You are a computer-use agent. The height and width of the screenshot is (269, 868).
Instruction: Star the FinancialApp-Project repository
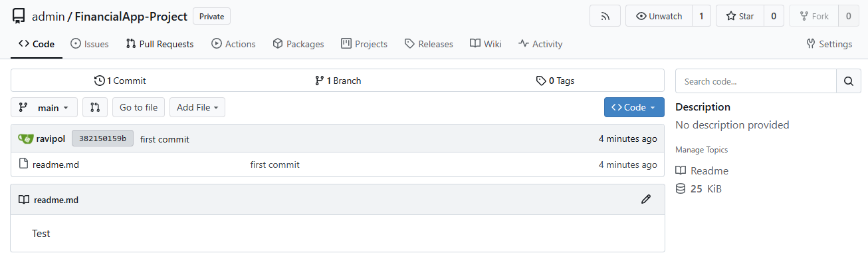[739, 16]
